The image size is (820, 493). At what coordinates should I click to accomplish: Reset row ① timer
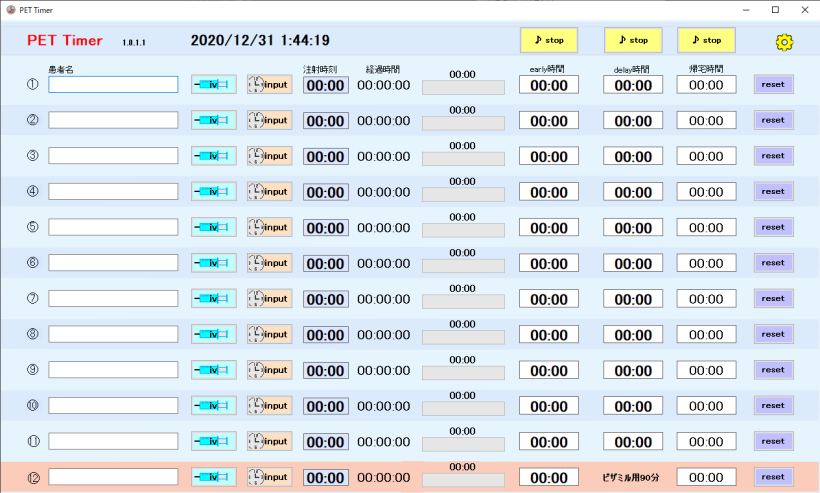[773, 84]
